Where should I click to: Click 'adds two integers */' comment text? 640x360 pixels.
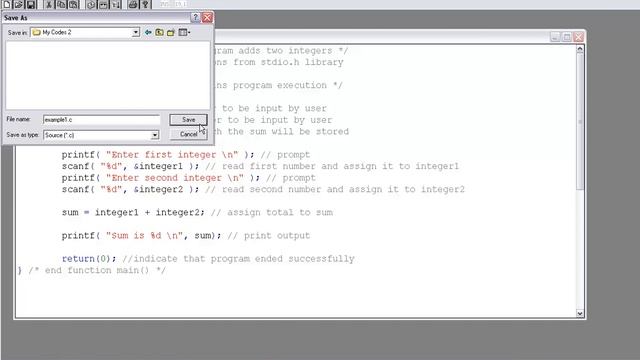[x=293, y=51]
